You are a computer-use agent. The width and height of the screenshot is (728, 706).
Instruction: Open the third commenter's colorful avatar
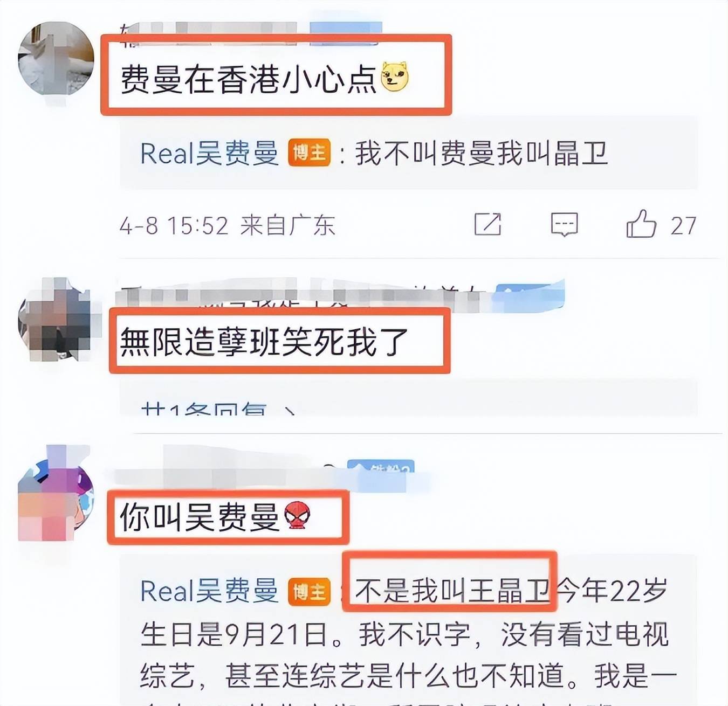(56, 493)
